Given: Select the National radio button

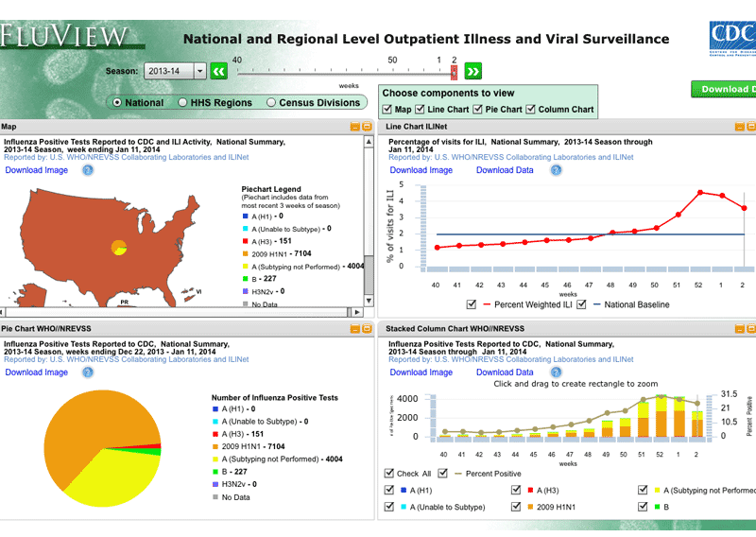Looking at the screenshot, I should [117, 103].
